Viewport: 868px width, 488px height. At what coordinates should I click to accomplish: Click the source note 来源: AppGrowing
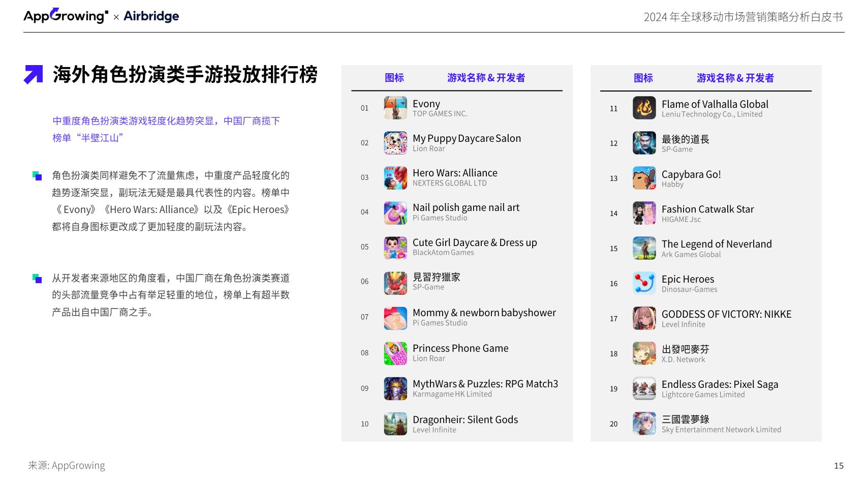[x=67, y=466]
